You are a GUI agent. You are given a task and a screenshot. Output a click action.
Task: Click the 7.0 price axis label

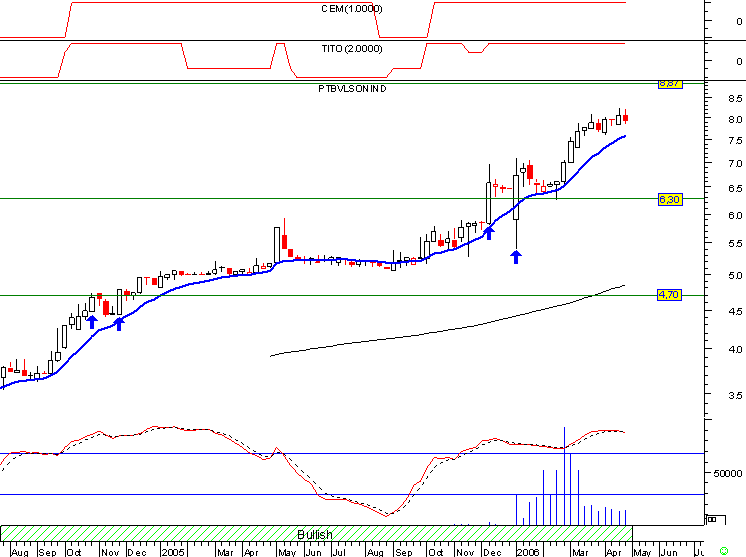pyautogui.click(x=735, y=164)
